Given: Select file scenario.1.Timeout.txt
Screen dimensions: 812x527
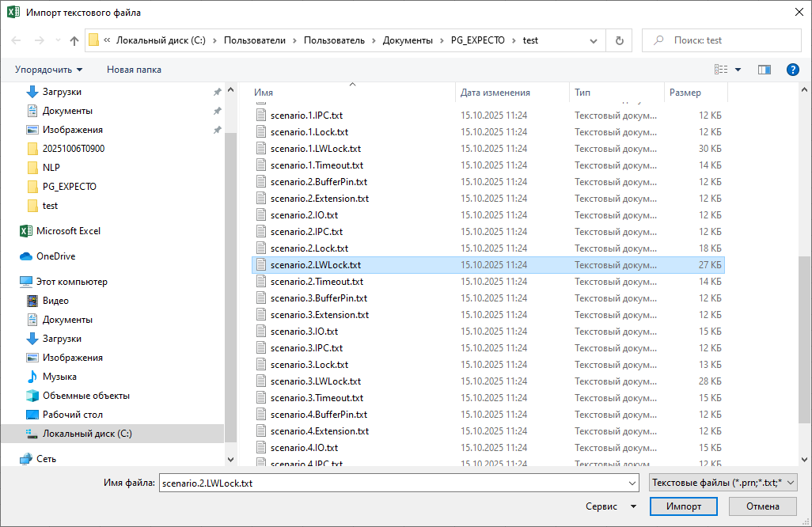Looking at the screenshot, I should coord(488,165).
